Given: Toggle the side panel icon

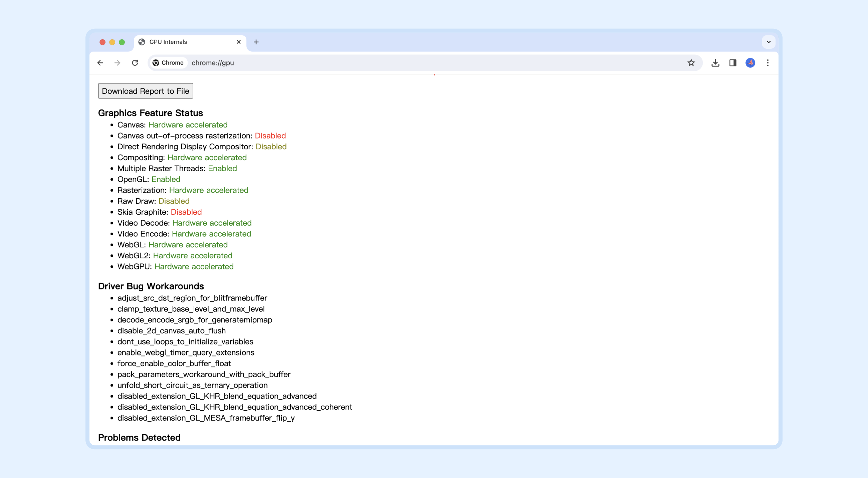Looking at the screenshot, I should 732,63.
